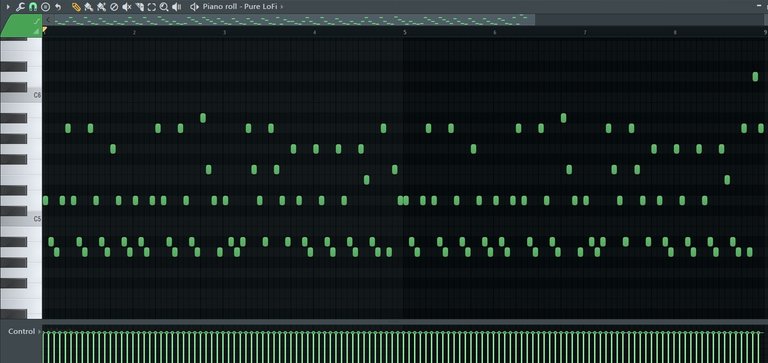
Task: Expand the piano roll main menu arrow
Action: coord(8,7)
